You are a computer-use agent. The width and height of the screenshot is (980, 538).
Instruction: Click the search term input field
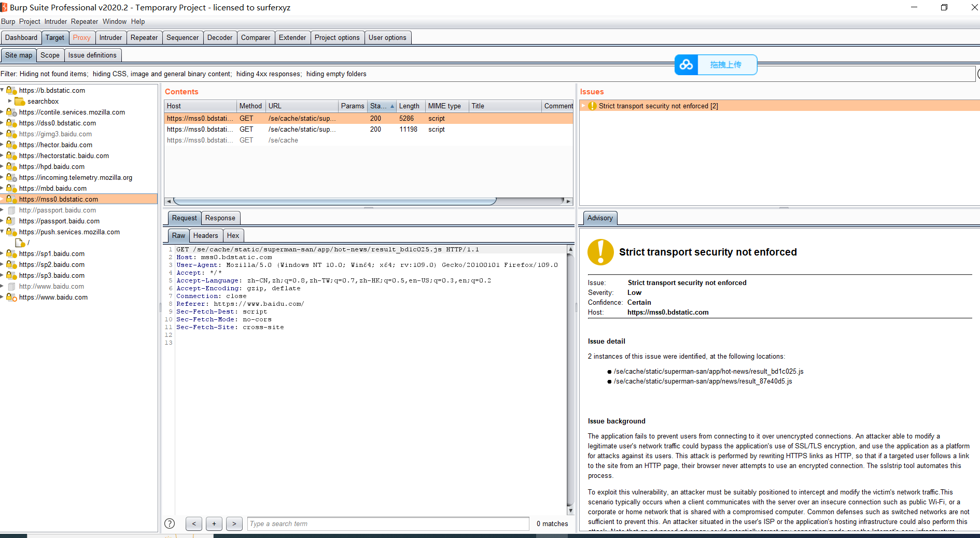(x=388, y=523)
